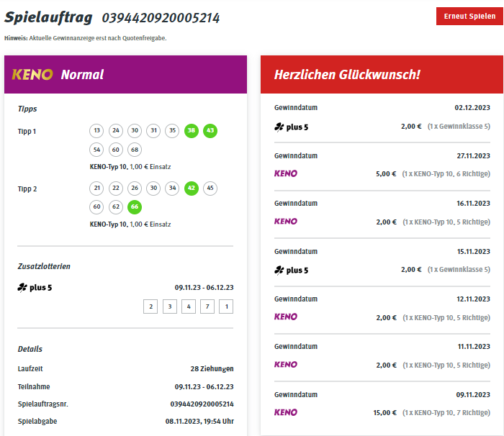
Task: Click plus 5 digit box showing 1
Action: pyautogui.click(x=226, y=306)
